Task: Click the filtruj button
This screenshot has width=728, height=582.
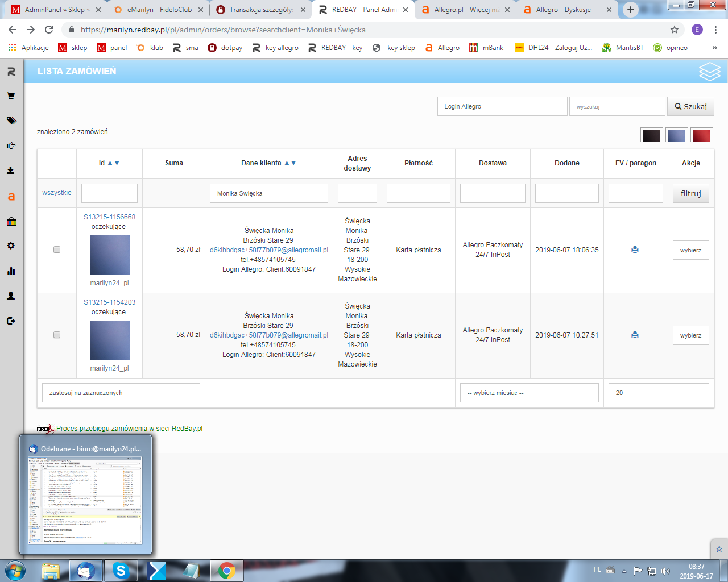Action: (690, 193)
